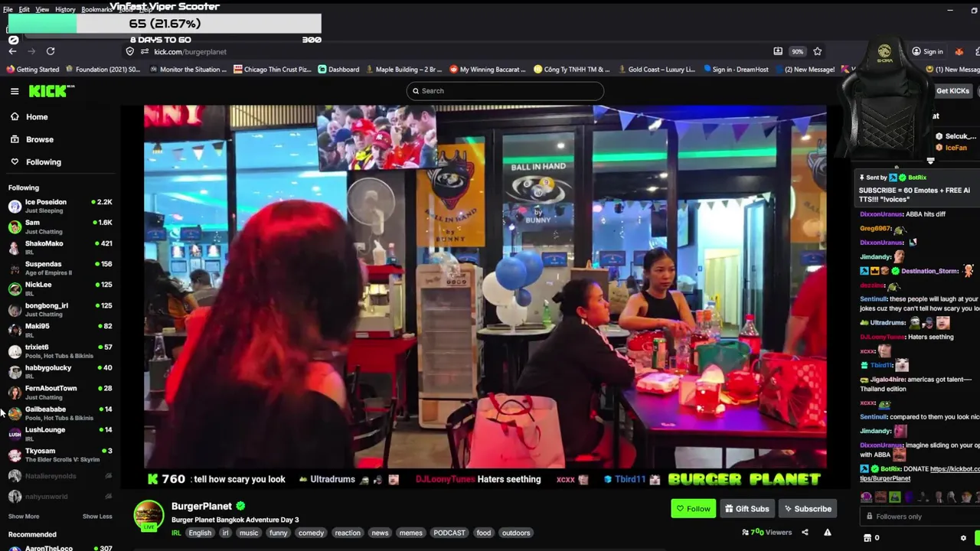Click the Gift Subs button
The width and height of the screenshot is (980, 551).
pyautogui.click(x=747, y=509)
